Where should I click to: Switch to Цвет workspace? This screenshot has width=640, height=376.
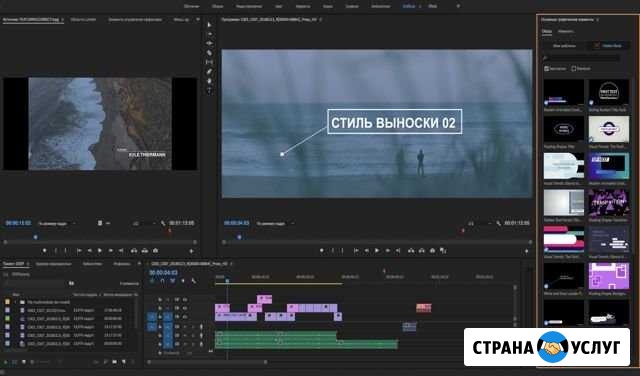tap(279, 6)
